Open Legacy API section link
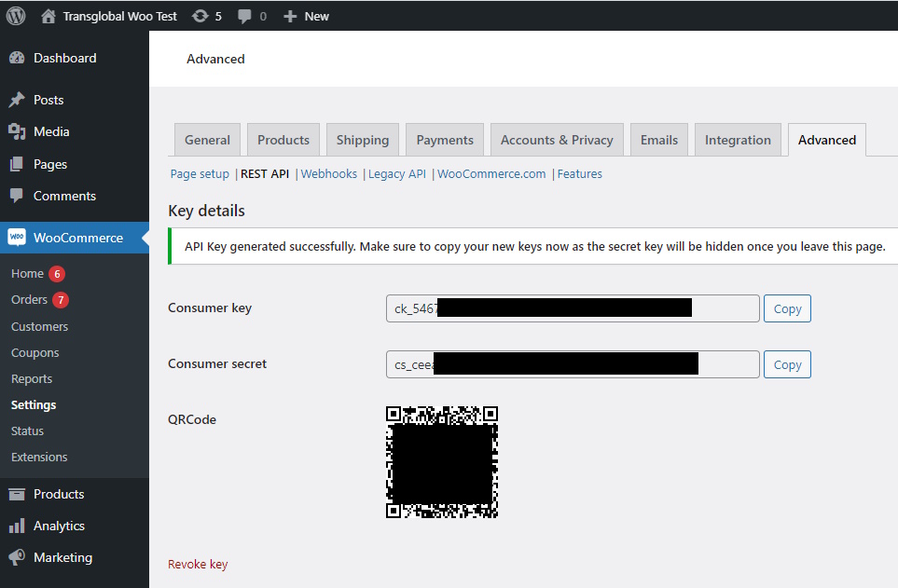This screenshot has width=898, height=588. pos(397,174)
